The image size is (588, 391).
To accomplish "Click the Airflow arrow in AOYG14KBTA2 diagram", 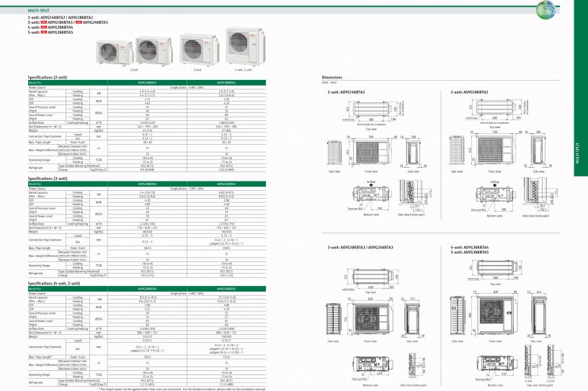I will coord(371,184).
